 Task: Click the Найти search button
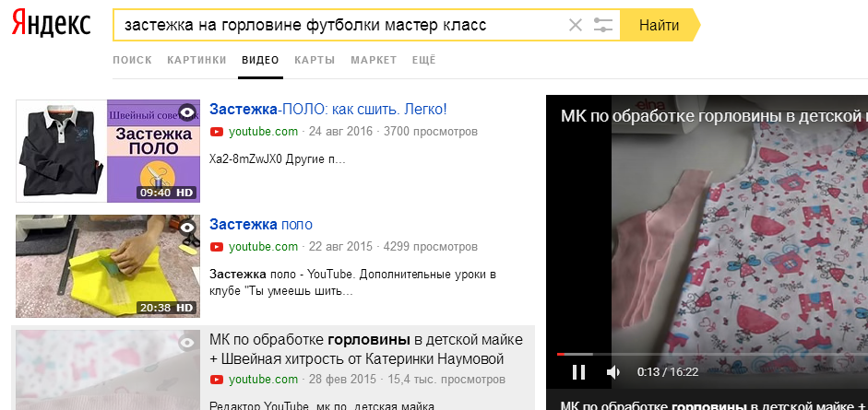(x=660, y=25)
